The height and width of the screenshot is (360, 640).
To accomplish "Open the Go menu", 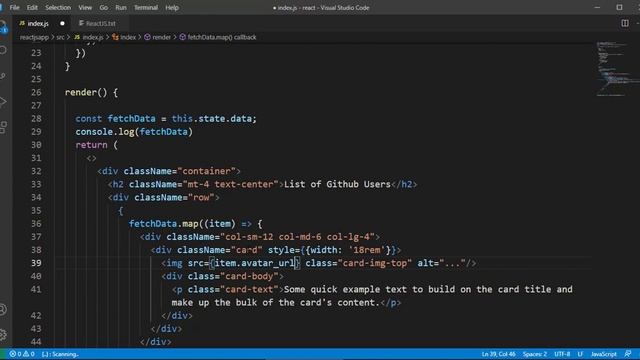I will pos(104,7).
